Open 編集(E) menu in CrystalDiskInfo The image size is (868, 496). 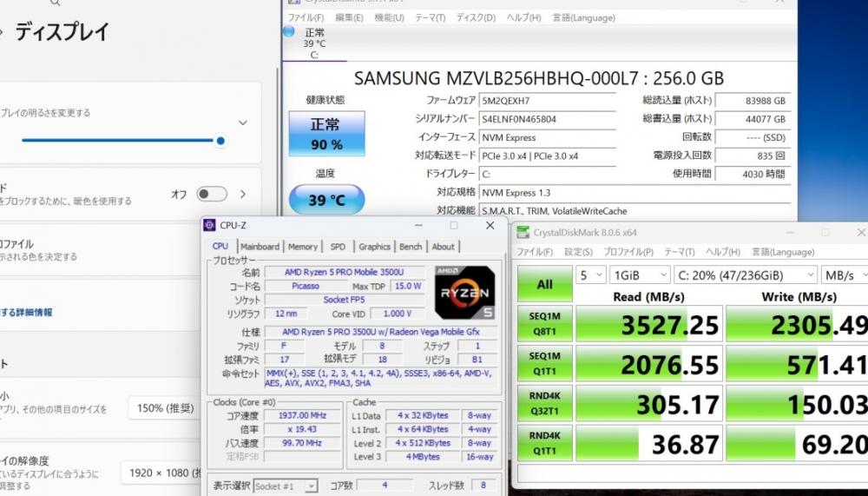[349, 17]
